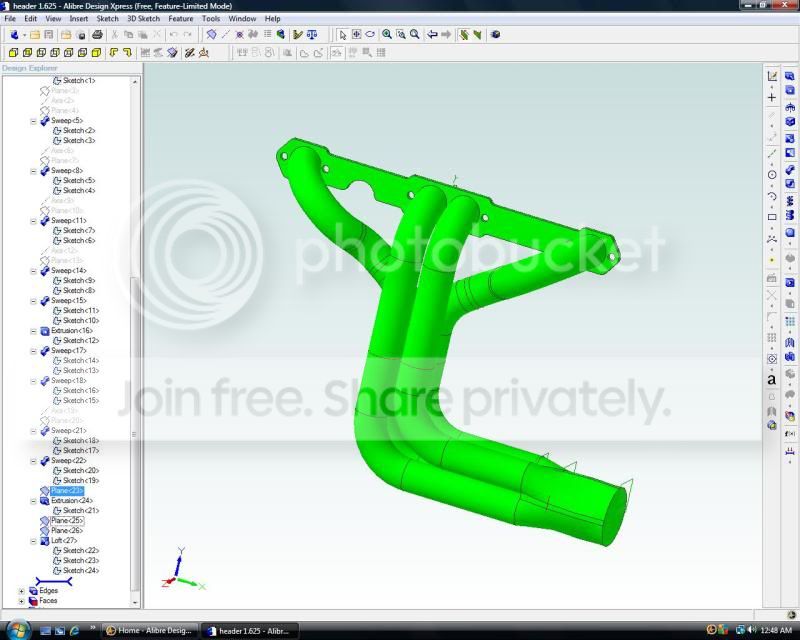
Task: Select the Text 'a' sketch tool
Action: click(x=772, y=380)
